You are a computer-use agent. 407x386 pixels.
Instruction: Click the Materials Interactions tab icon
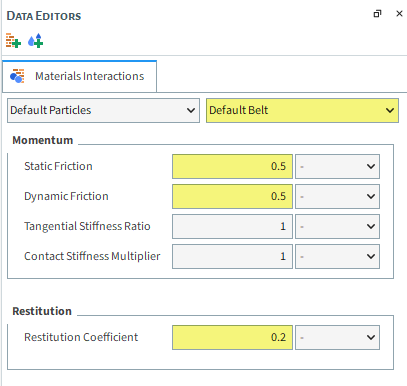pos(17,76)
